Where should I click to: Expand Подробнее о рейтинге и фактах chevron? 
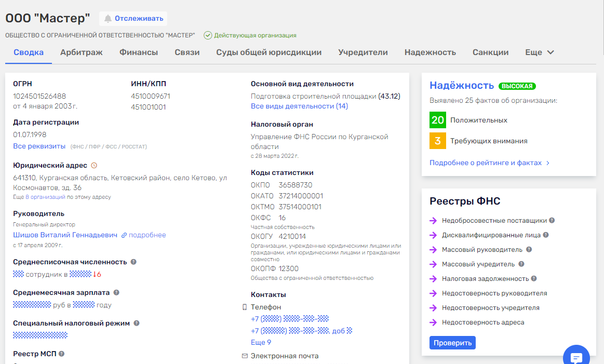pos(548,163)
